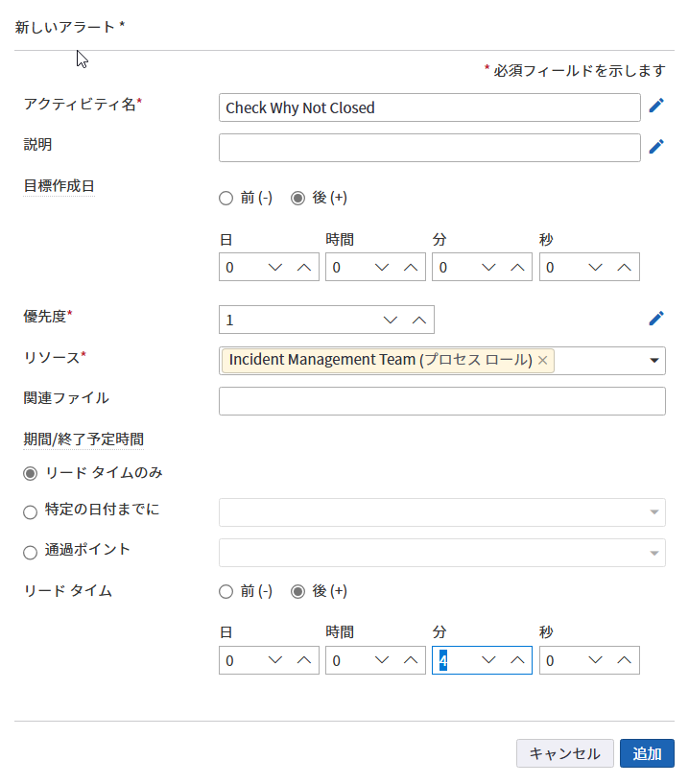The width and height of the screenshot is (689, 784).
Task: Expand 通過ポイント dropdown list
Action: point(654,553)
